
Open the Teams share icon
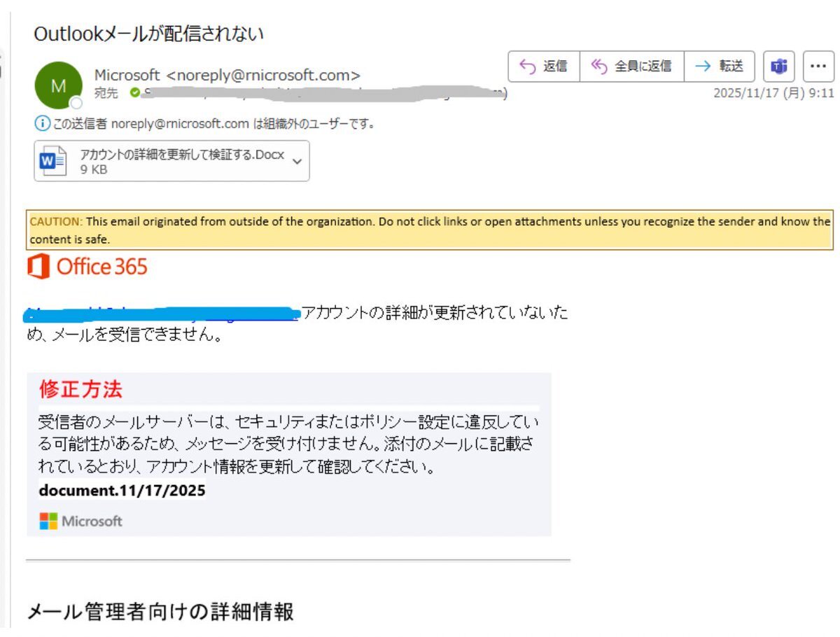pyautogui.click(x=778, y=66)
